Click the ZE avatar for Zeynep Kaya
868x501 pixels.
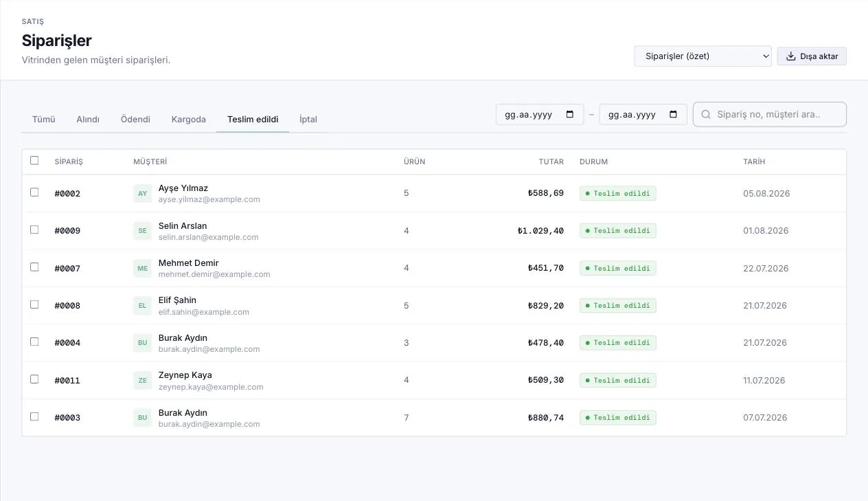[x=142, y=380]
